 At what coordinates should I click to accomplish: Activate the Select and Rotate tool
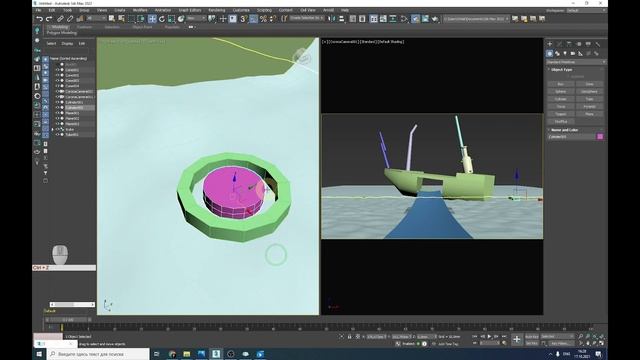click(162, 19)
